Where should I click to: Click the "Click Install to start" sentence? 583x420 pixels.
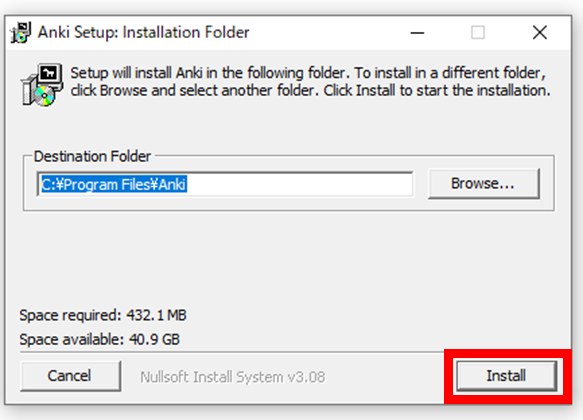(437, 90)
